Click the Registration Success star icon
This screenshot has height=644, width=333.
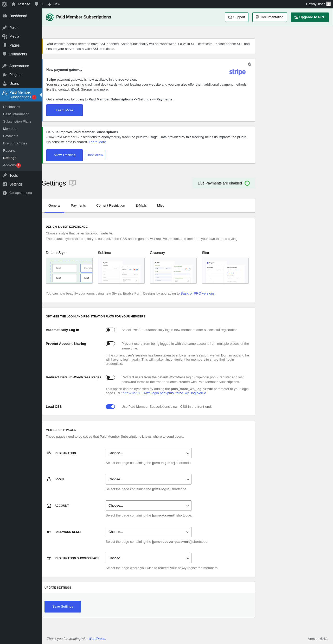pyautogui.click(x=49, y=558)
